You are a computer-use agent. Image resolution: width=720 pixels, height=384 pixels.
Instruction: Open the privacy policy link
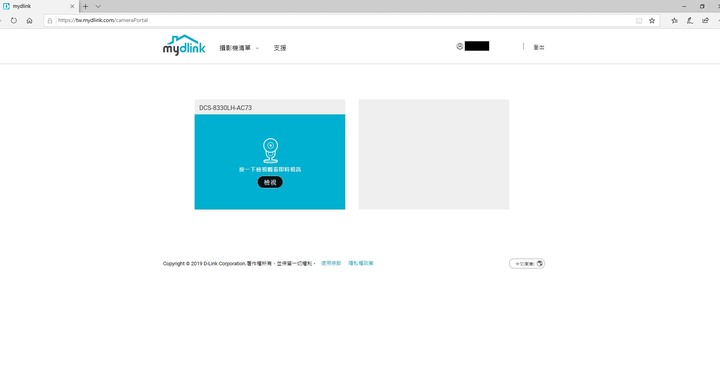click(x=360, y=263)
